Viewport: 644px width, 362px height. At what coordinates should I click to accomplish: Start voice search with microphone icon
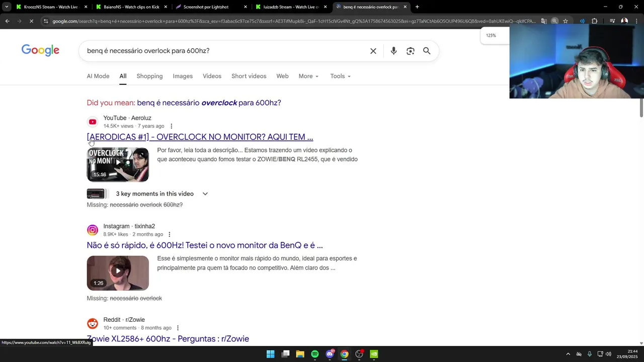click(x=393, y=51)
